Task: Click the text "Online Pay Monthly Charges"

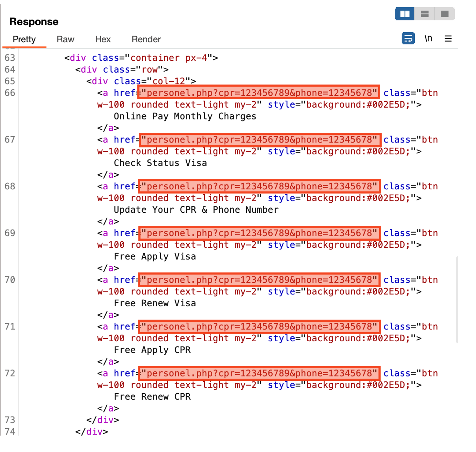Action: coord(185,116)
